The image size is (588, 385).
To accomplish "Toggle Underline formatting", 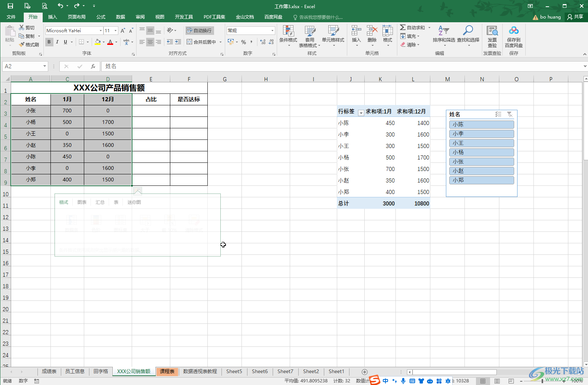I will tap(66, 42).
